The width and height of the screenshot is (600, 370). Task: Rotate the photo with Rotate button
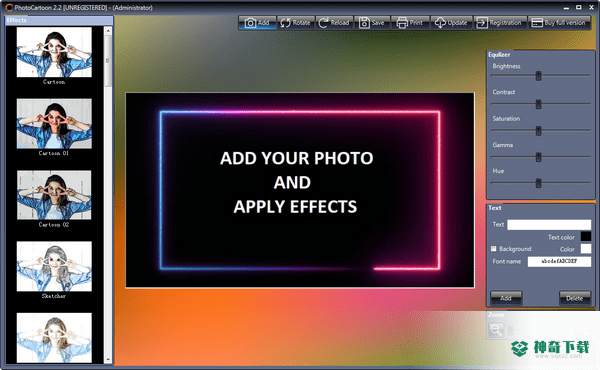296,23
